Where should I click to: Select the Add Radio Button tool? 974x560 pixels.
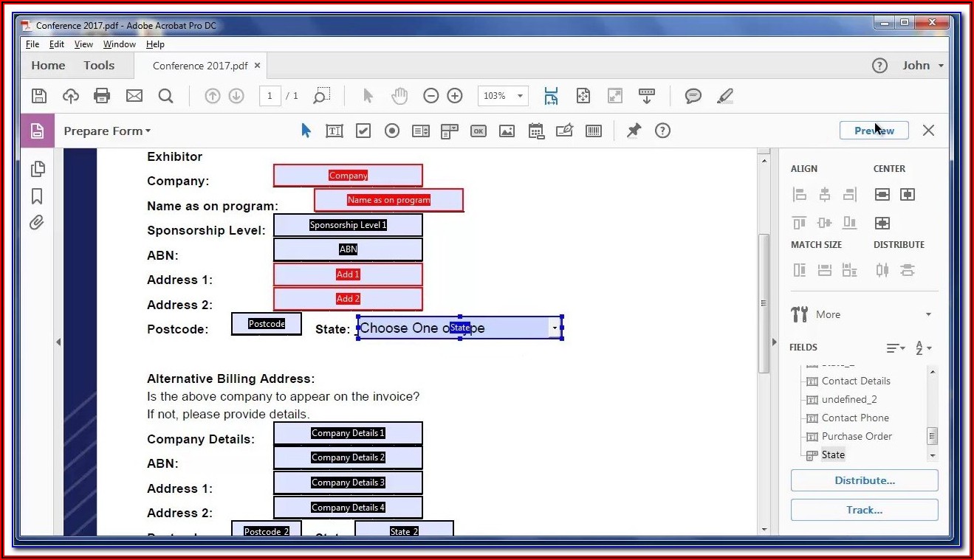point(392,131)
